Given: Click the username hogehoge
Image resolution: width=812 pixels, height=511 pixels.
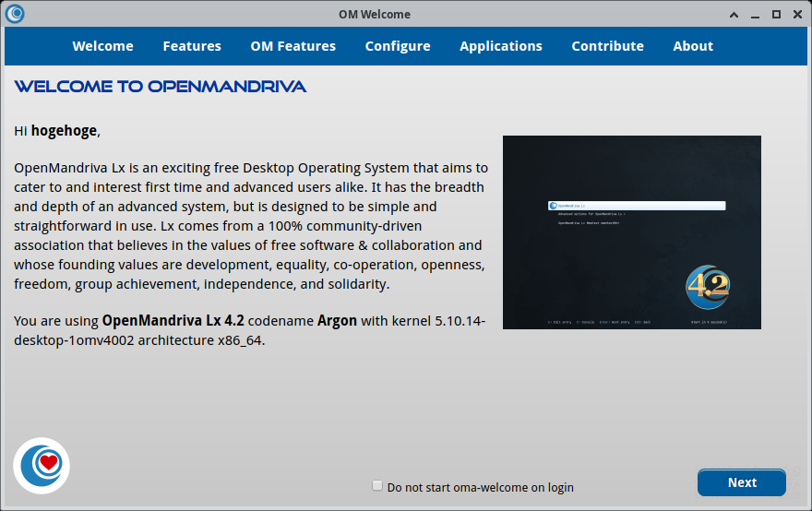Looking at the screenshot, I should coord(64,131).
